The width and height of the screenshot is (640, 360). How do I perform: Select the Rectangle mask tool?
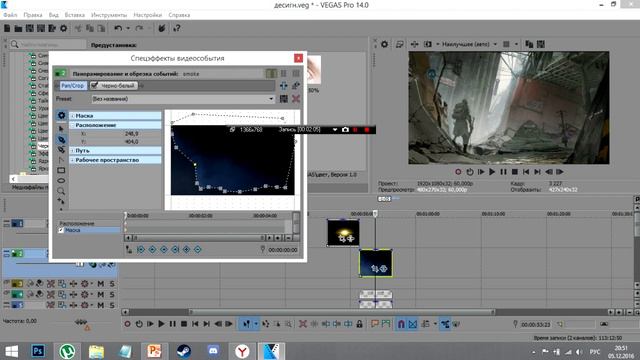tap(61, 170)
